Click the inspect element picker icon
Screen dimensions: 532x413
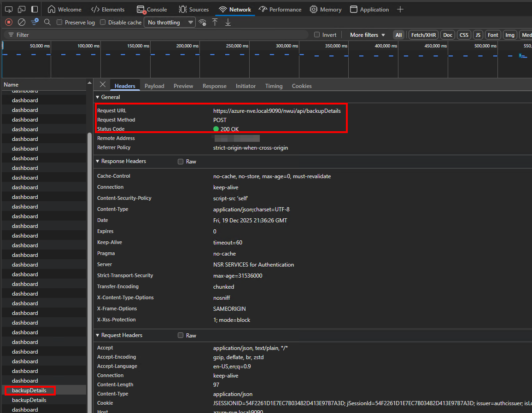8,9
